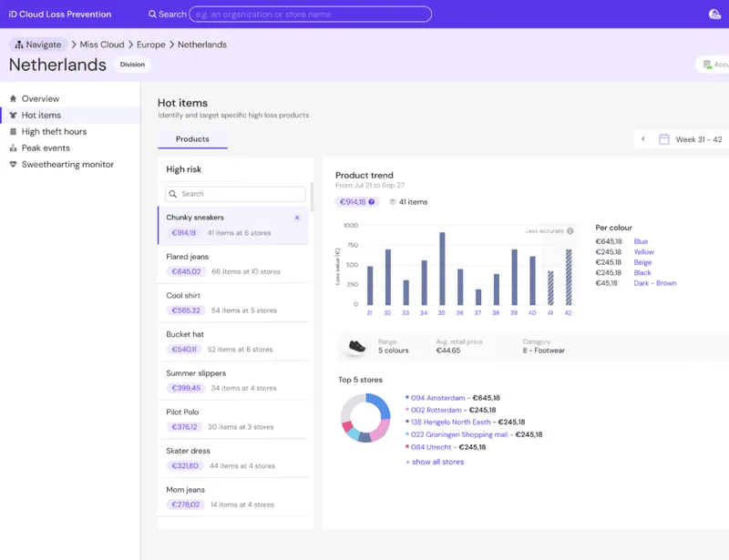729x560 pixels.
Task: Open the Dark - Brown colour link
Action: click(x=655, y=283)
